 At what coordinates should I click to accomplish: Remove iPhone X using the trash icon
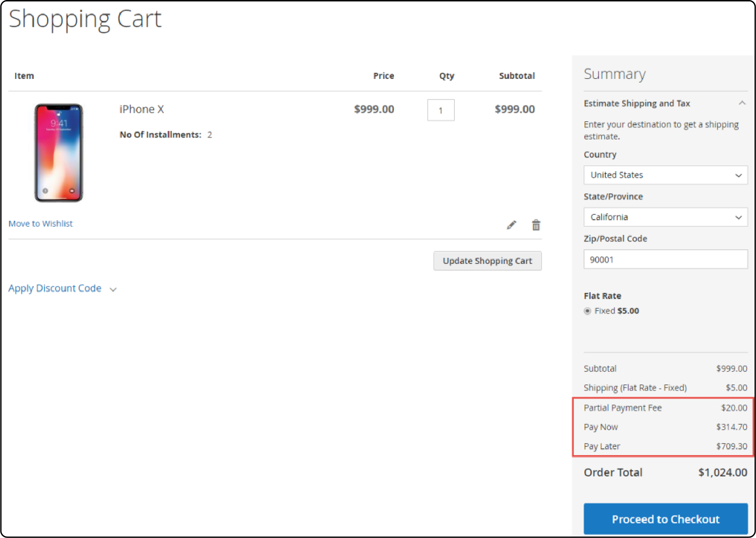536,225
